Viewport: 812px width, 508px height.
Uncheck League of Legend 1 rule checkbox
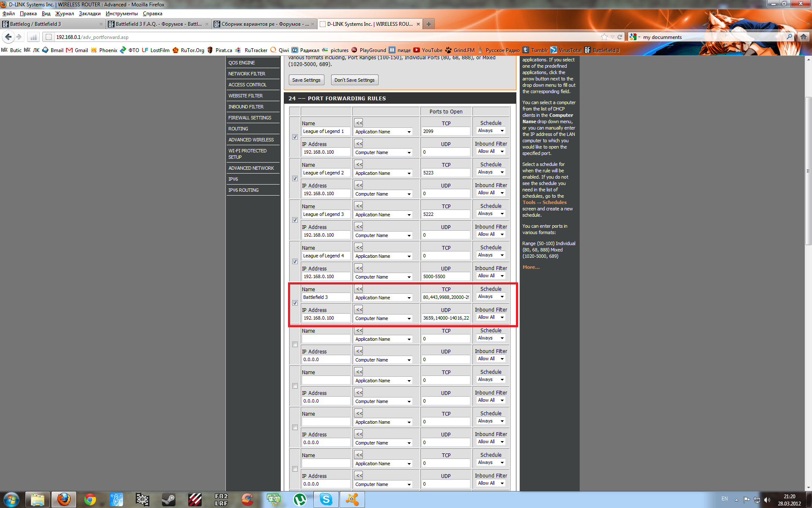tap(295, 137)
